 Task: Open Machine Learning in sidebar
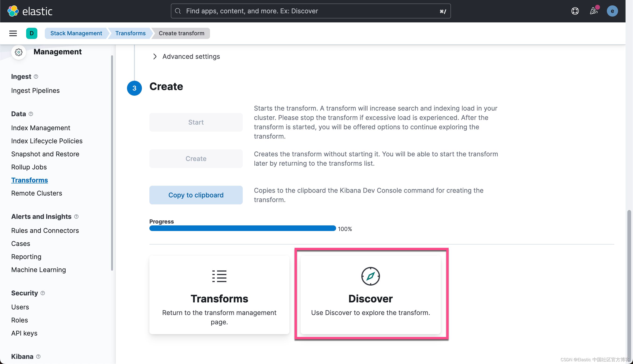point(39,270)
